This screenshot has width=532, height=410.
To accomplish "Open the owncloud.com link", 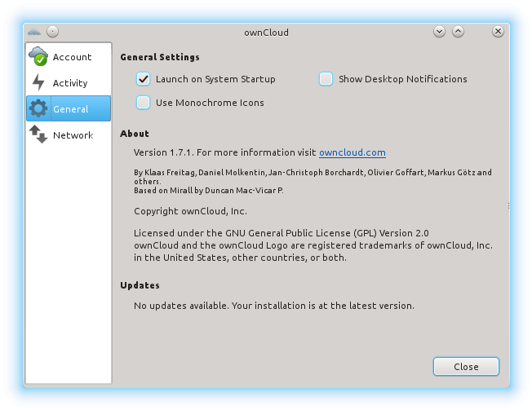I will coord(352,152).
